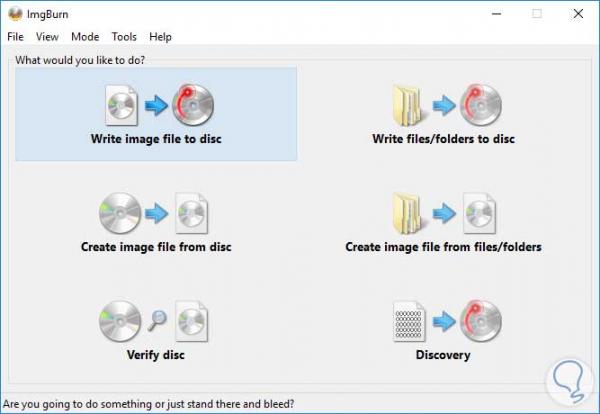Click the Write image file to disc label

coord(156,139)
